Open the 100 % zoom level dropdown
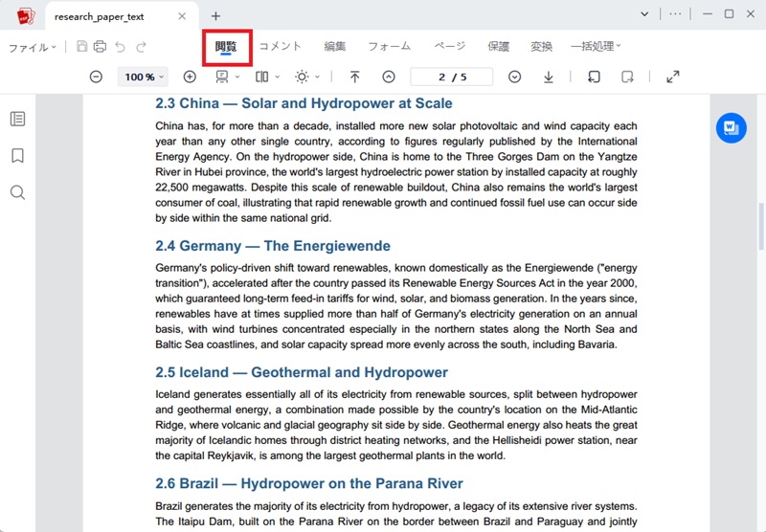This screenshot has width=766, height=532. pos(143,77)
